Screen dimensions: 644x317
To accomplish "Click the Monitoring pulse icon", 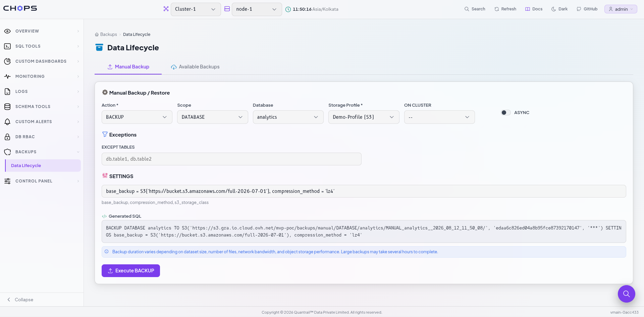I will (7, 76).
